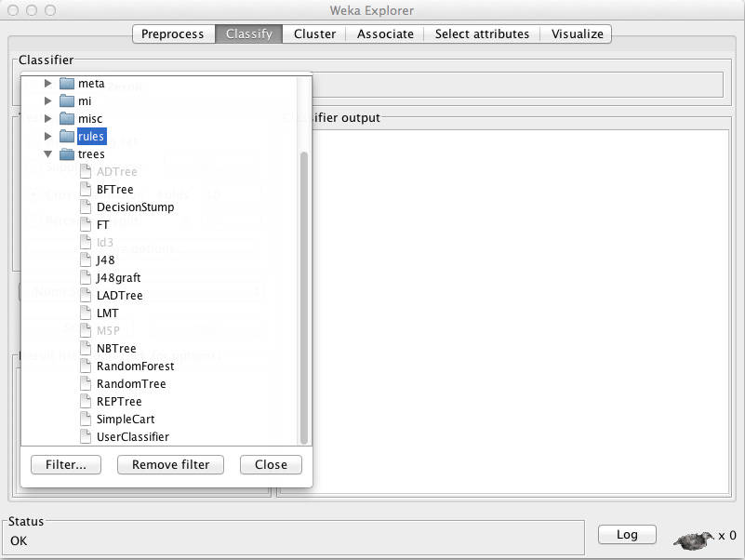The height and width of the screenshot is (560, 745).
Task: Click the mi folder icon
Action: click(67, 100)
